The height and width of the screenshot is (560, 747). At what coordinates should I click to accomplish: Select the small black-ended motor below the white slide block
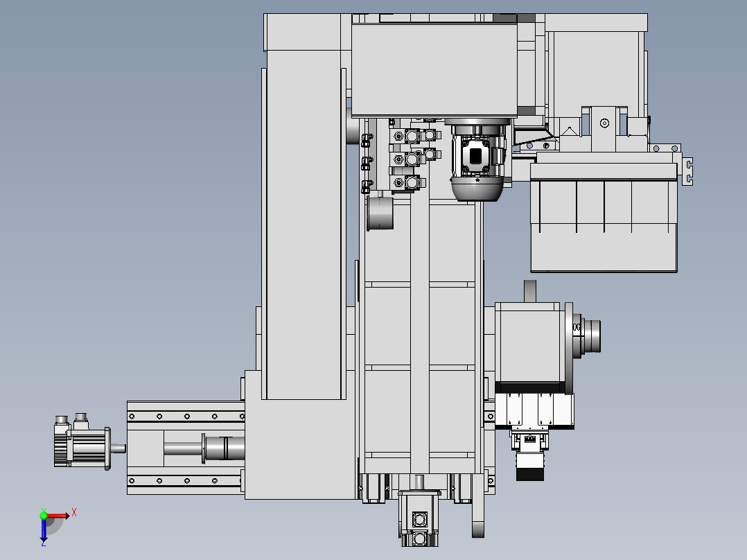[529, 455]
